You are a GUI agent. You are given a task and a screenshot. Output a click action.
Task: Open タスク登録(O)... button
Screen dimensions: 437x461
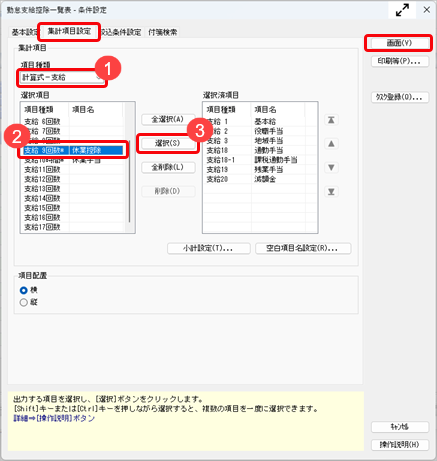pyautogui.click(x=399, y=97)
